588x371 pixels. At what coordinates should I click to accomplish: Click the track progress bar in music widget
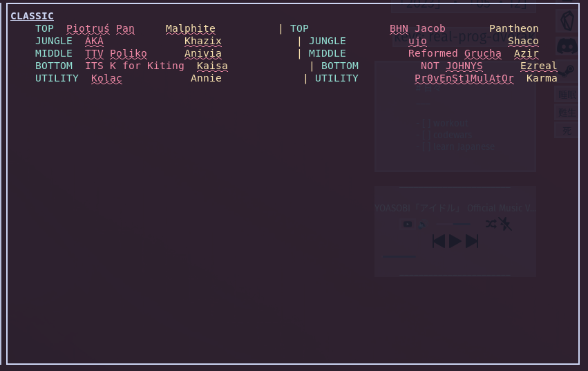399,257
